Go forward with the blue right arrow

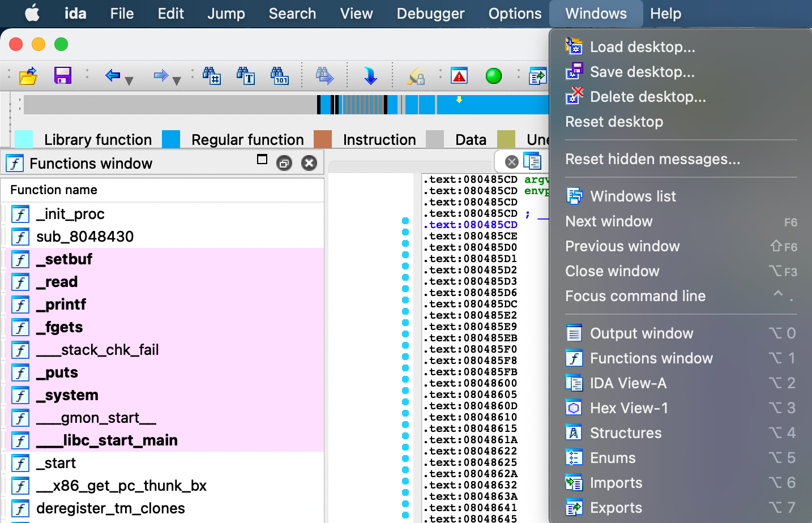click(x=161, y=75)
